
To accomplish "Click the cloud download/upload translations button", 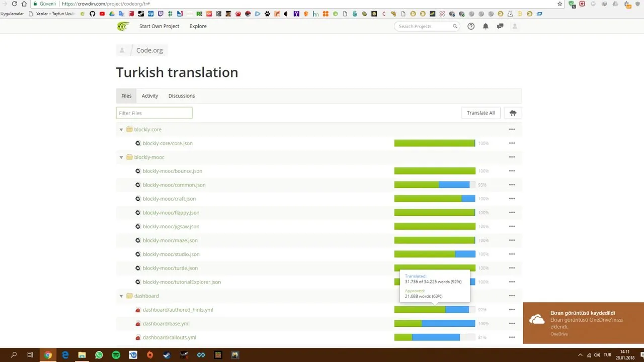I will point(513,113).
